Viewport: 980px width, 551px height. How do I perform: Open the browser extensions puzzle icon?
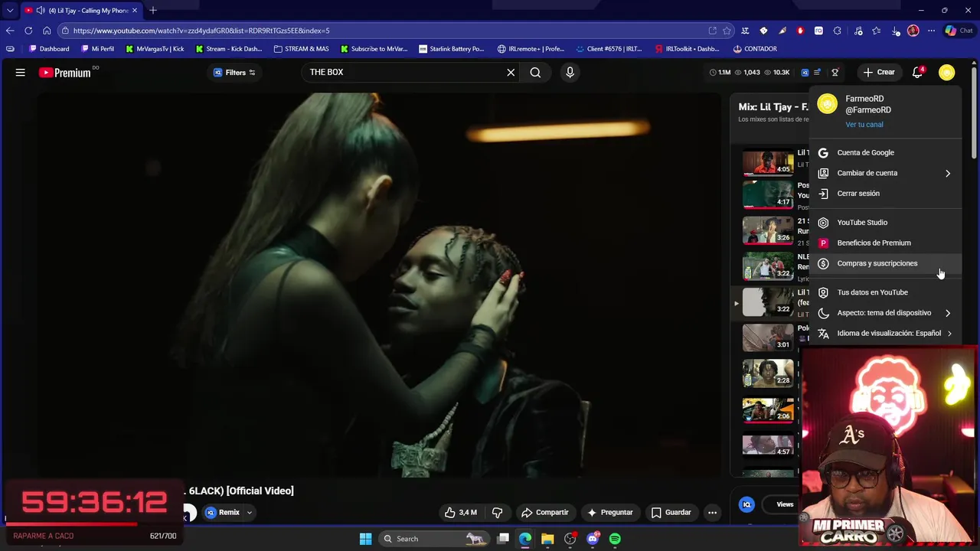[x=837, y=31]
